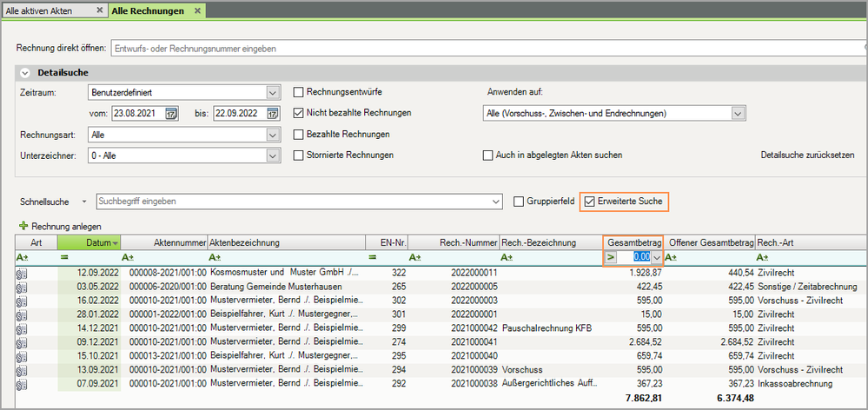
Task: Toggle the Gruppierfeld checkbox
Action: pyautogui.click(x=518, y=202)
